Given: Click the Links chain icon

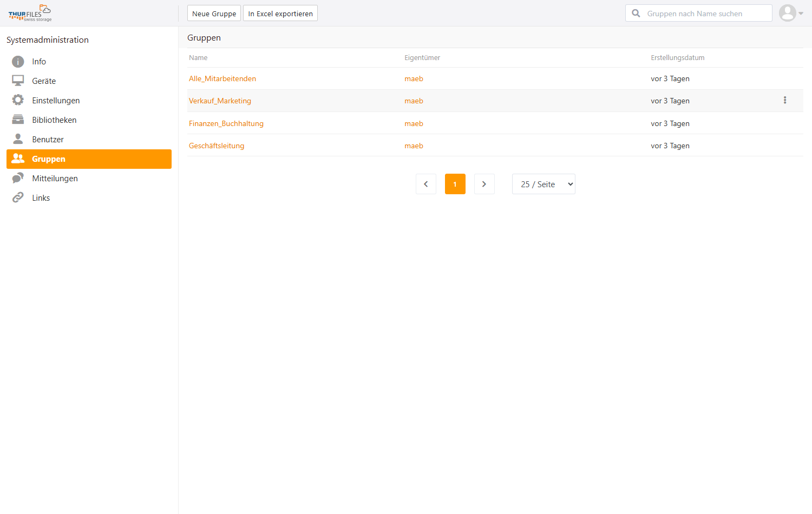Looking at the screenshot, I should coord(18,197).
